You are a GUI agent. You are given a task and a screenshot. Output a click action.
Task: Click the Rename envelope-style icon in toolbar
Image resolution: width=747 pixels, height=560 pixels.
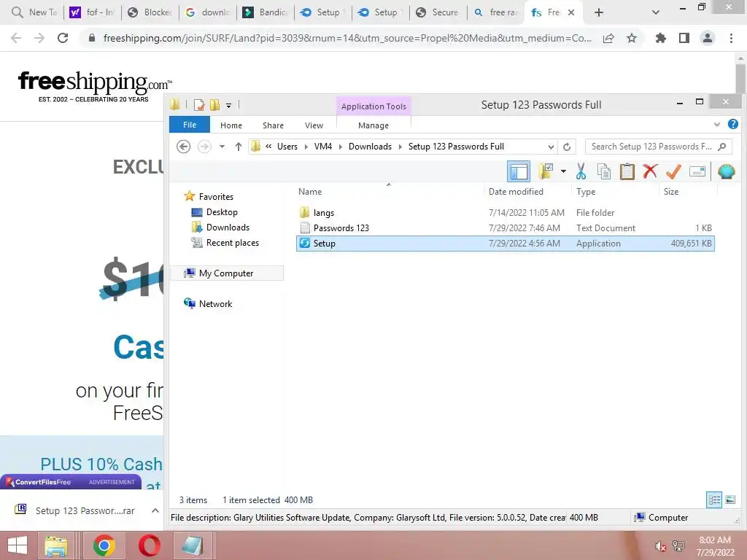pos(697,171)
